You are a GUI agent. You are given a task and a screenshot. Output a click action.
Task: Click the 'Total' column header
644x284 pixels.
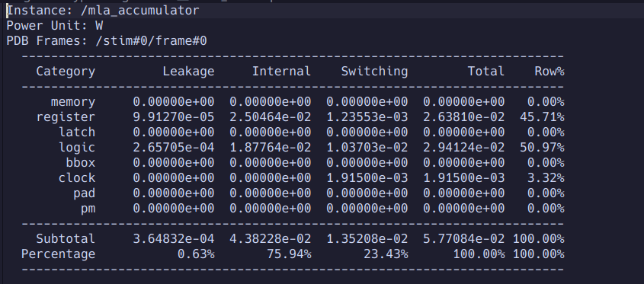[x=486, y=72]
